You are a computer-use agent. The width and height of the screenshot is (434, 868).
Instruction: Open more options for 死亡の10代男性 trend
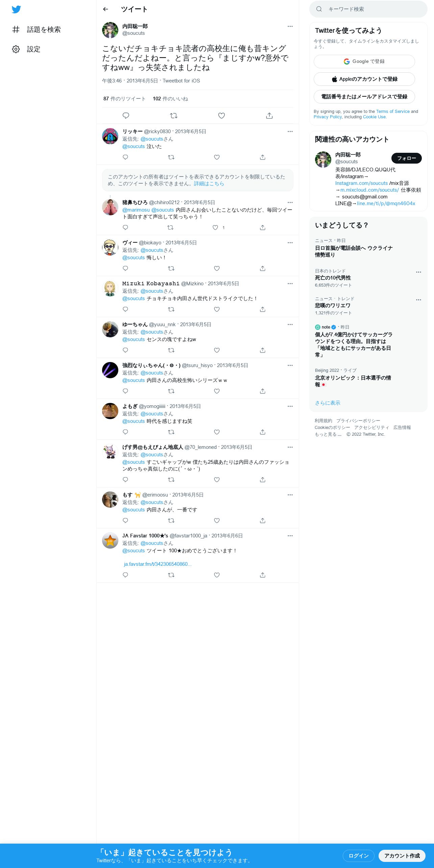click(418, 272)
